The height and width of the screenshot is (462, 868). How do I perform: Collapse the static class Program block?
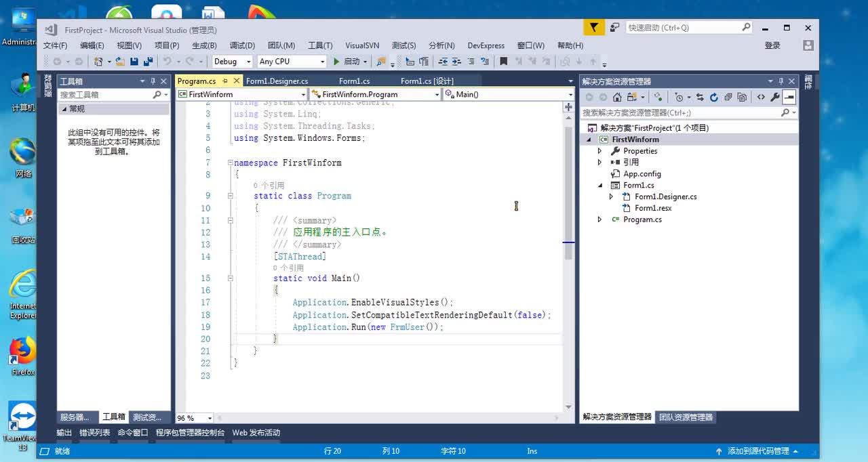(230, 196)
